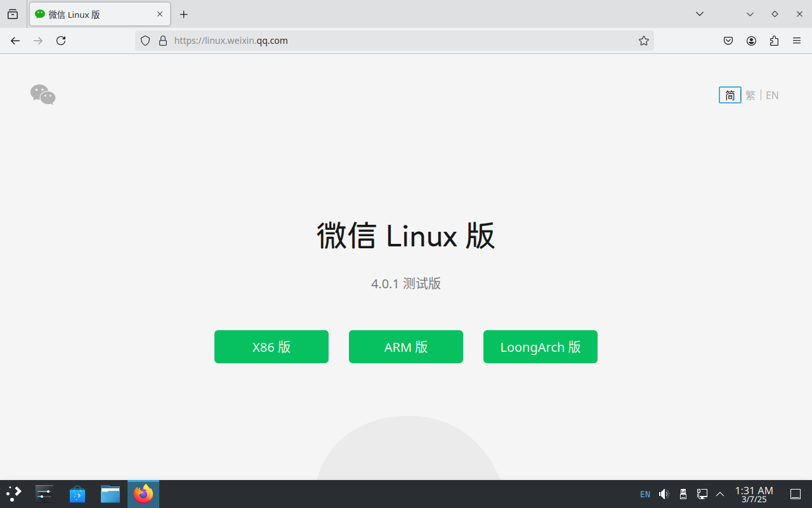Expand hidden system tray icons arrow
The height and width of the screenshot is (508, 812).
point(720,494)
